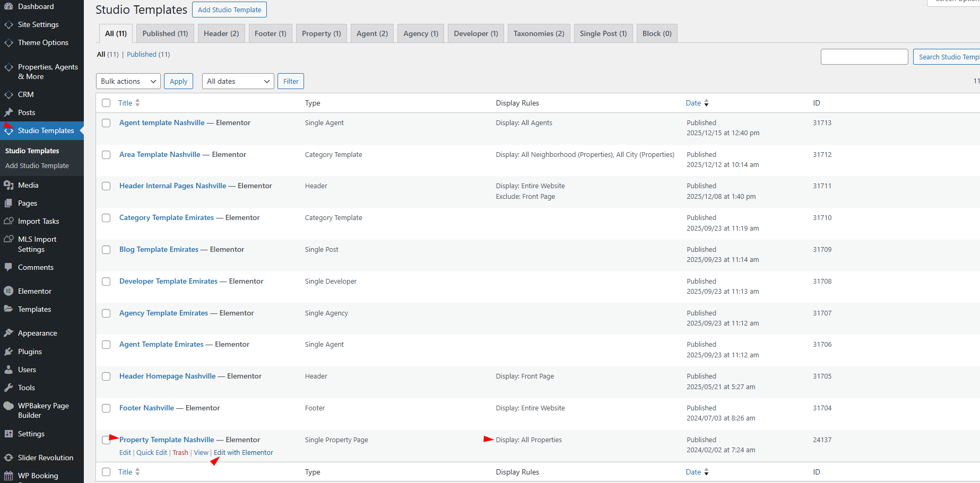
Task: Tick the Footer Nashville row checkbox
Action: tap(106, 408)
